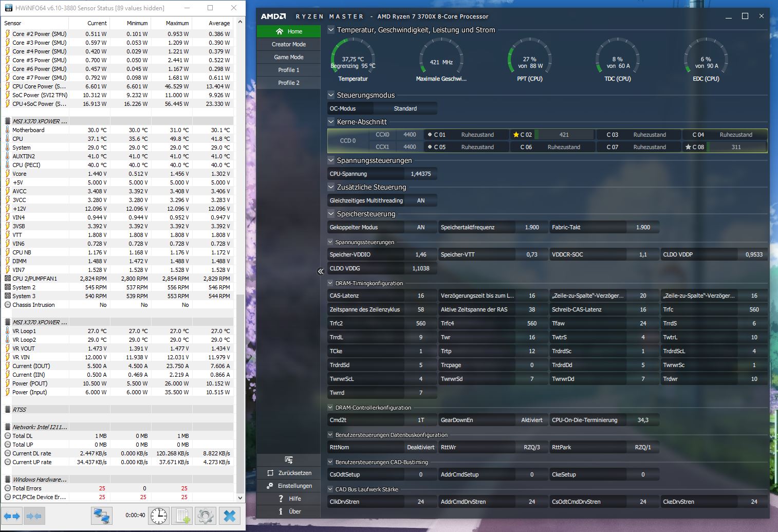The image size is (778, 532).
Task: Click the Über info entry
Action: tap(289, 511)
